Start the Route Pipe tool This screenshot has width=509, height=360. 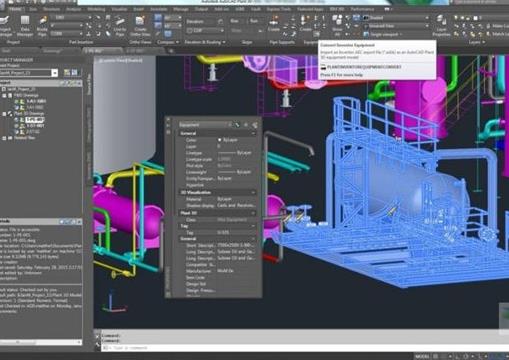tap(42, 27)
